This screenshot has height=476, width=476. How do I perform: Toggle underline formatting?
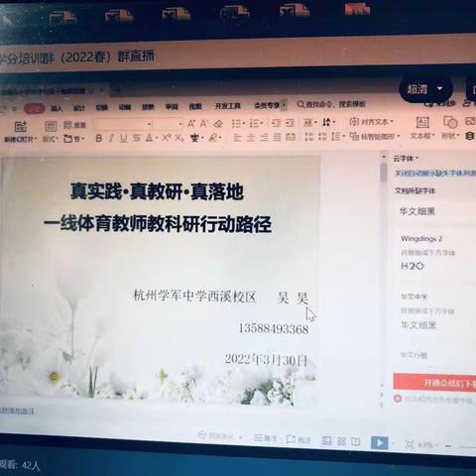[x=123, y=138]
